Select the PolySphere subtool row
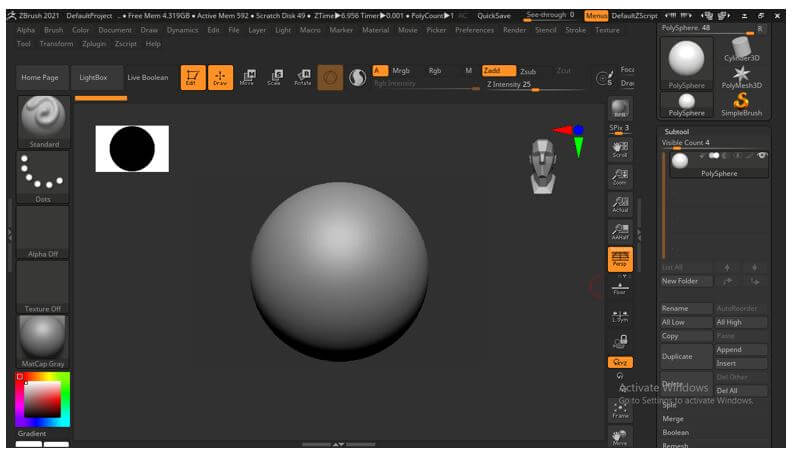The width and height of the screenshot is (811, 457). coord(719,164)
